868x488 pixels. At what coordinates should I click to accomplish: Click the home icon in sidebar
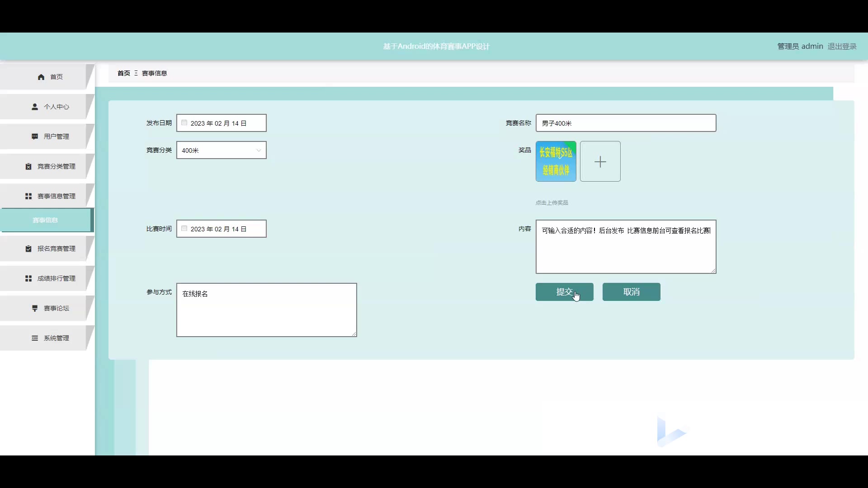click(41, 77)
